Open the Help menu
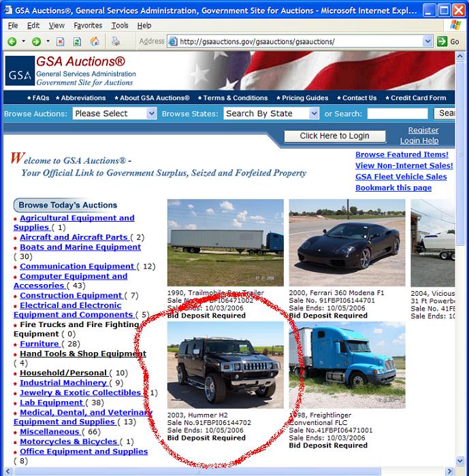The image size is (469, 476). point(144,26)
